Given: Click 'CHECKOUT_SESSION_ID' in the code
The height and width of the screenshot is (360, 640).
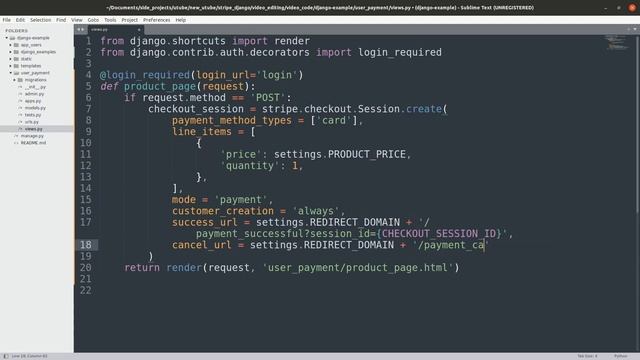Looking at the screenshot, I should point(439,233).
